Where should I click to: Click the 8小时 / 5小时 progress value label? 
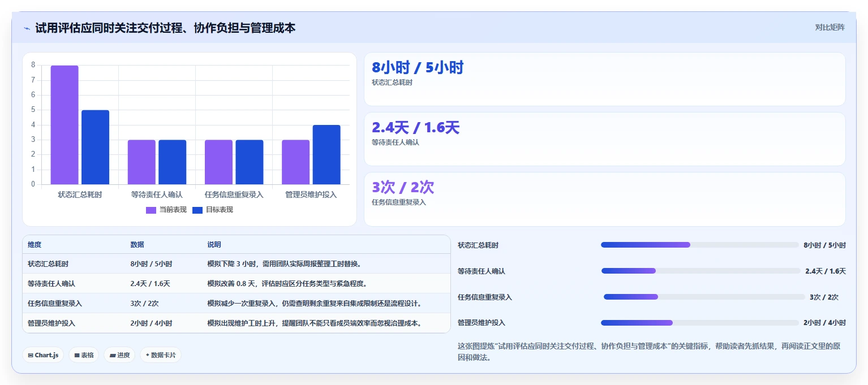point(824,245)
